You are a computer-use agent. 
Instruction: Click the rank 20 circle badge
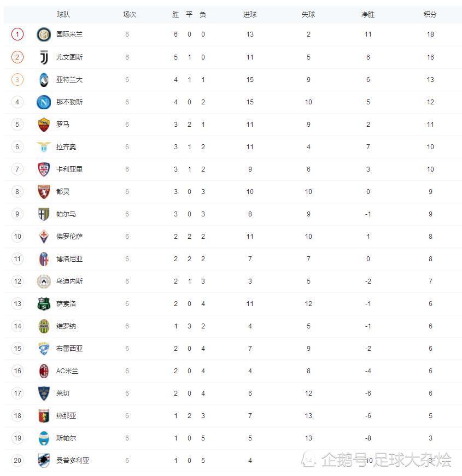coord(17,461)
